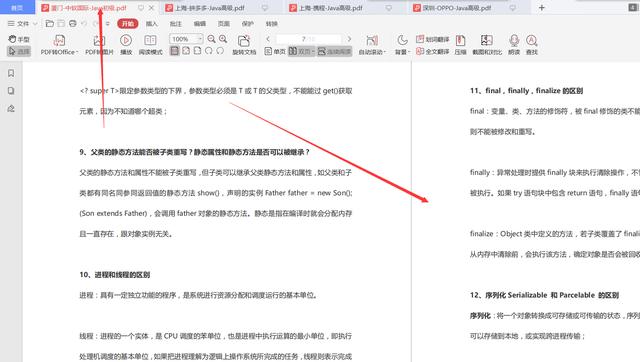
Task: Open the Background (背景) options
Action: click(402, 45)
